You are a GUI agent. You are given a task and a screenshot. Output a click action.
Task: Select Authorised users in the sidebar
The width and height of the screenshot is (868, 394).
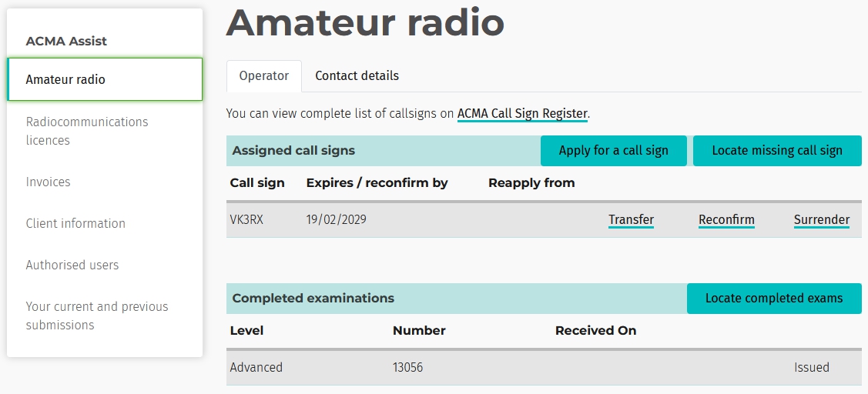click(72, 265)
